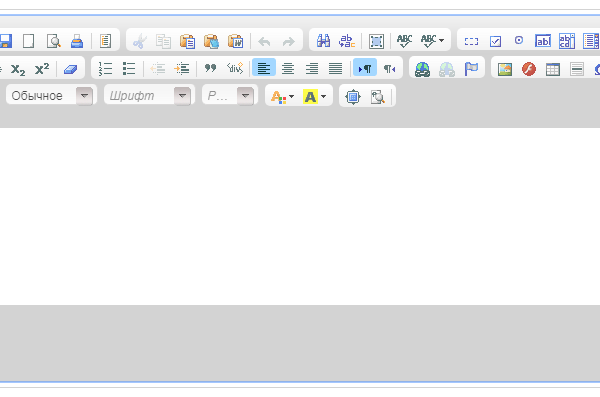Insert a Flash object

coord(529,69)
